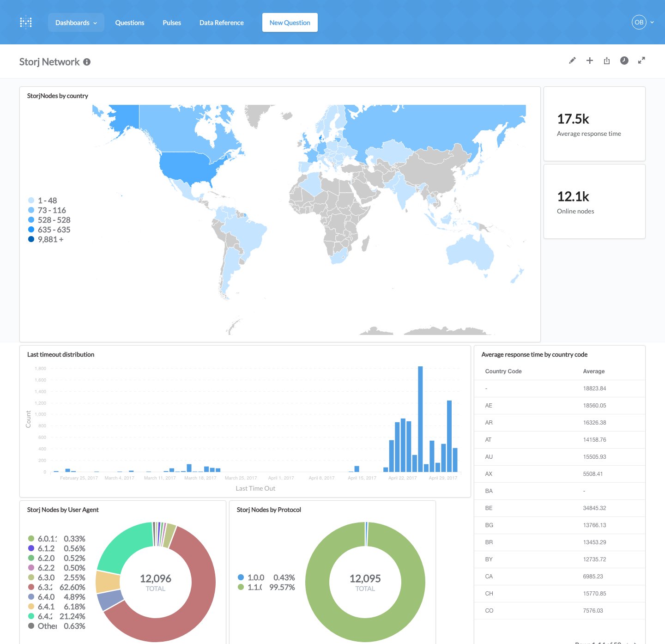
Task: Click the New Question button
Action: click(290, 23)
